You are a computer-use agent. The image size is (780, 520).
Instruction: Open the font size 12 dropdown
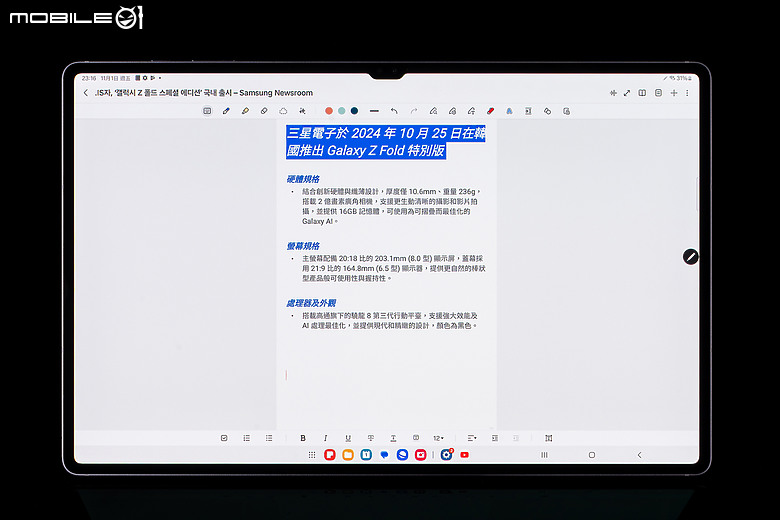(x=438, y=438)
